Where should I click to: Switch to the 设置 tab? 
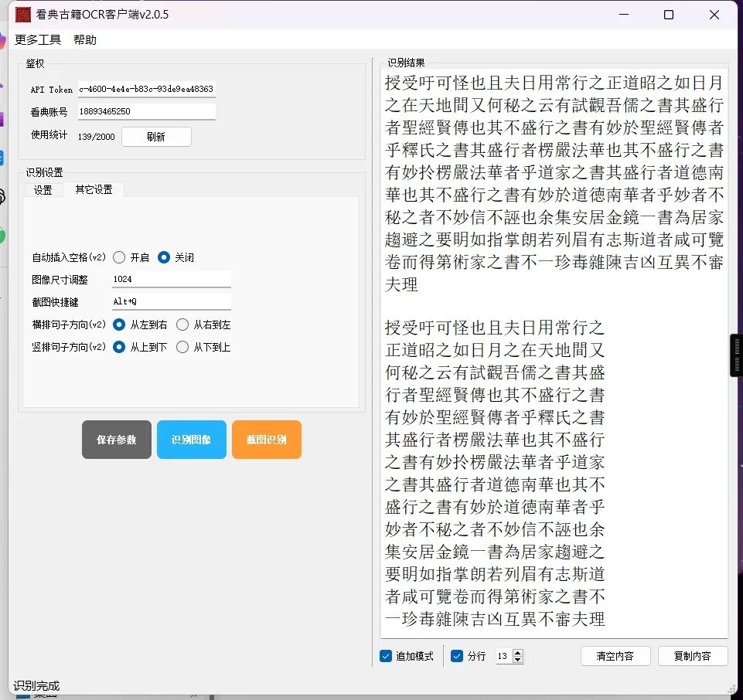[43, 189]
